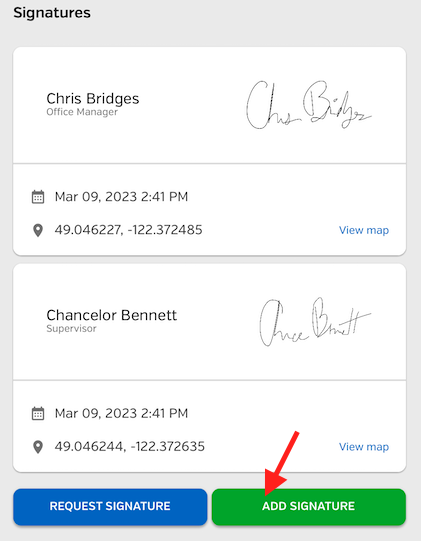Open View map for Chancelor Bennett's location
The image size is (421, 541).
(364, 447)
